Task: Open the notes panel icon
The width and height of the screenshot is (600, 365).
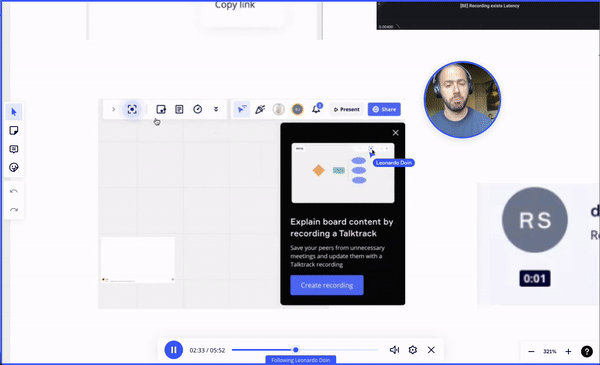Action: pos(179,109)
